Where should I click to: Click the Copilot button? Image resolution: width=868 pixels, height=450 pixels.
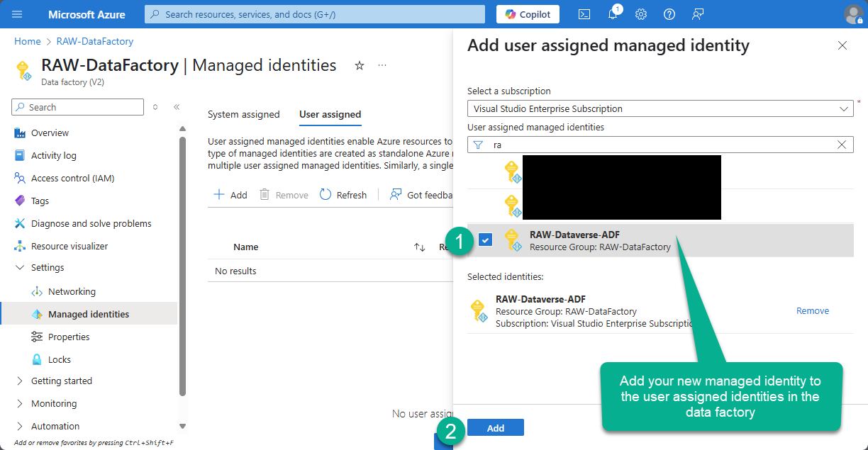pyautogui.click(x=528, y=14)
